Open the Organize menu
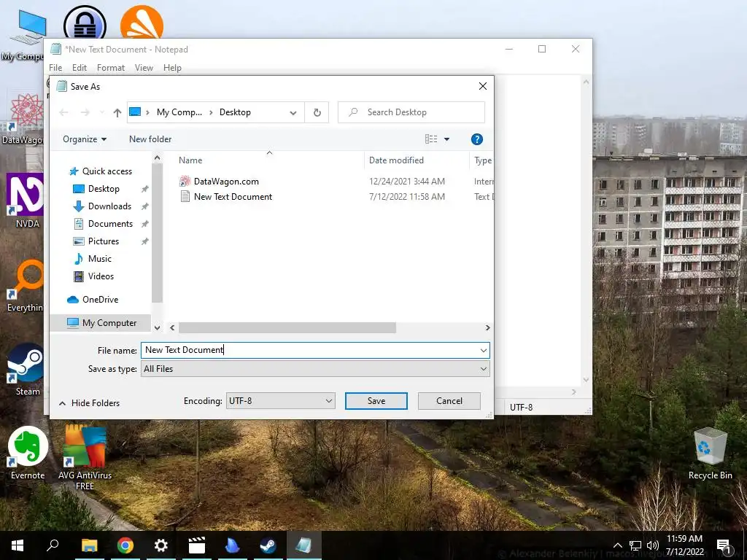 [85, 139]
